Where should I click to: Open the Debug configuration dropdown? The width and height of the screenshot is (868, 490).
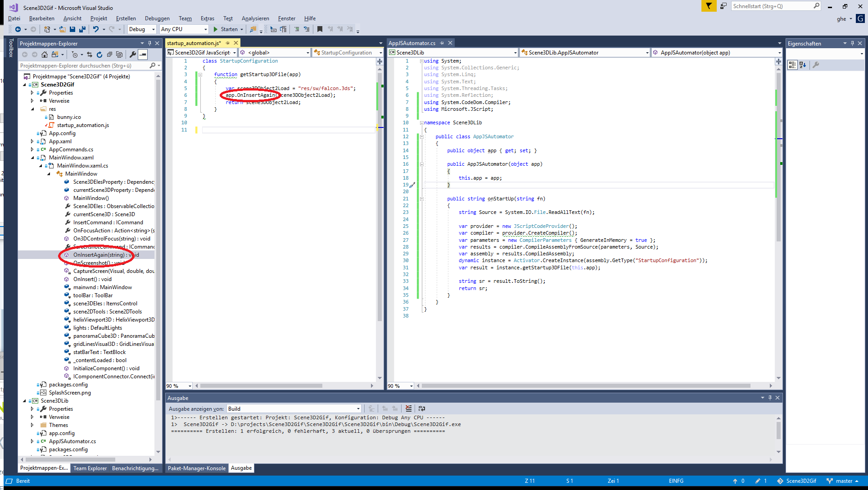(141, 29)
